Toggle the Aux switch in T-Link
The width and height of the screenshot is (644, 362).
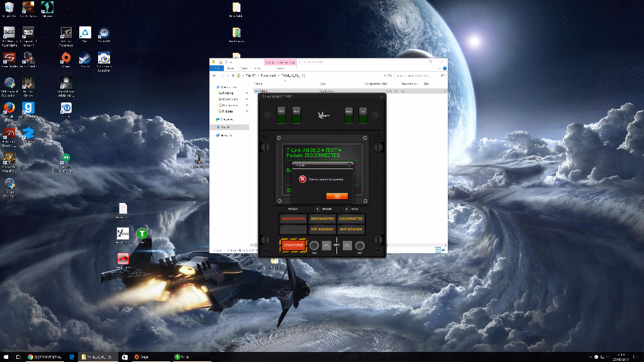[296, 115]
